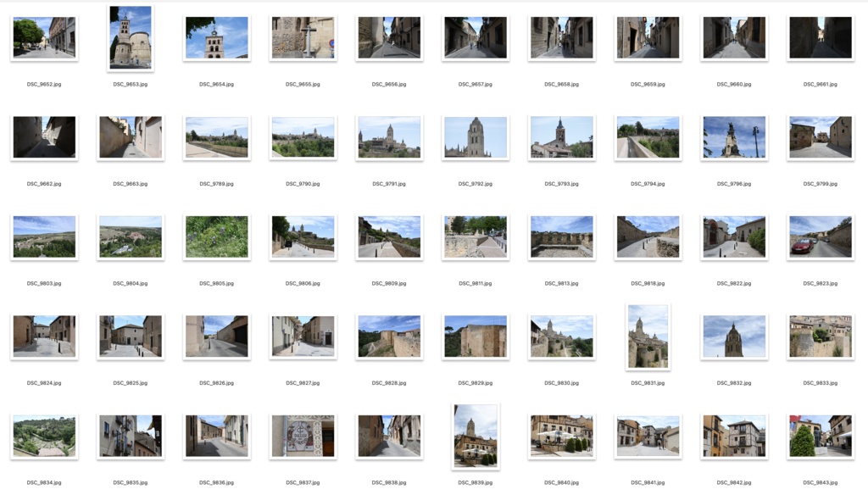This screenshot has width=868, height=495.
Task: Click the DSC_9796.jpg statue thumbnail
Action: pyautogui.click(x=734, y=137)
